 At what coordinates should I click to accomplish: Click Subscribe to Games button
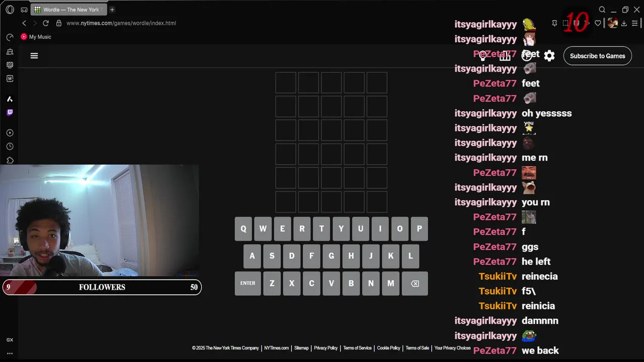coord(597,56)
